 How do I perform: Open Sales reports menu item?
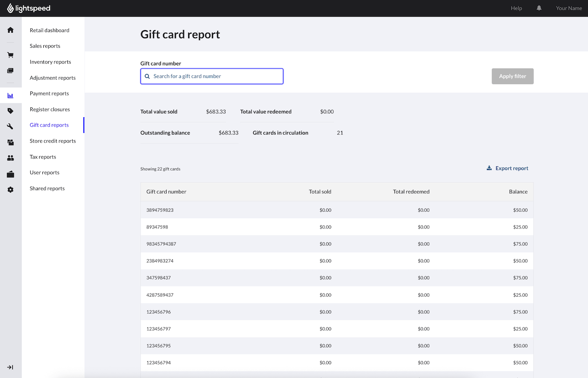pyautogui.click(x=45, y=46)
